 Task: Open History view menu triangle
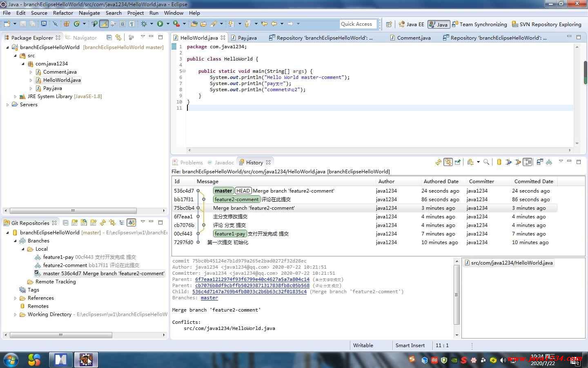point(561,161)
